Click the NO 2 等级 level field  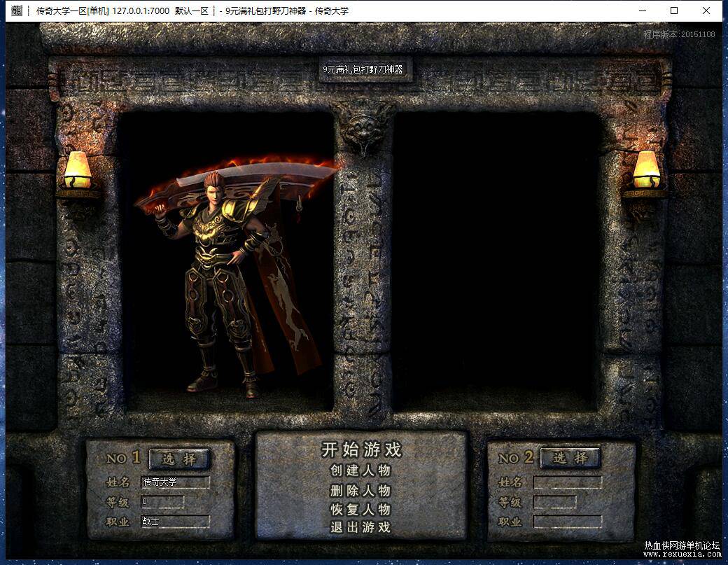(555, 502)
